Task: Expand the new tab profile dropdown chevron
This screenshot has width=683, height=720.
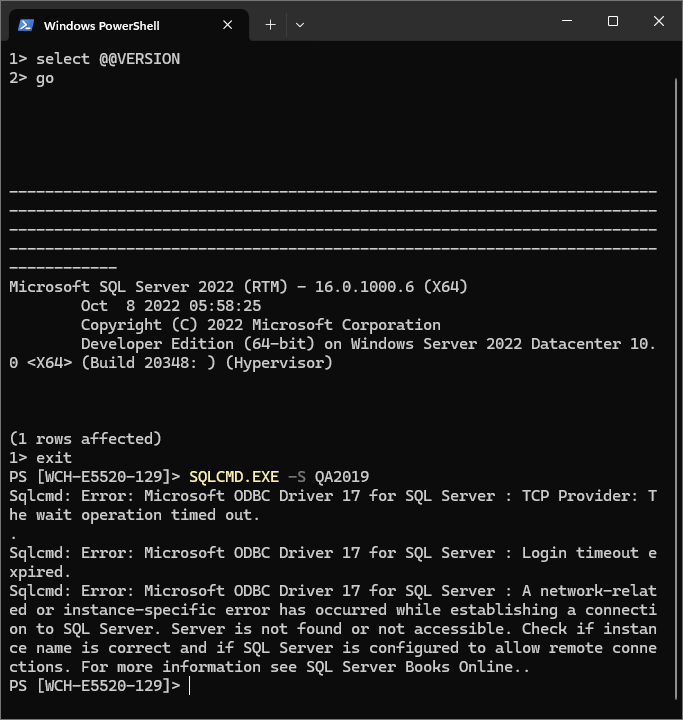Action: [x=300, y=24]
